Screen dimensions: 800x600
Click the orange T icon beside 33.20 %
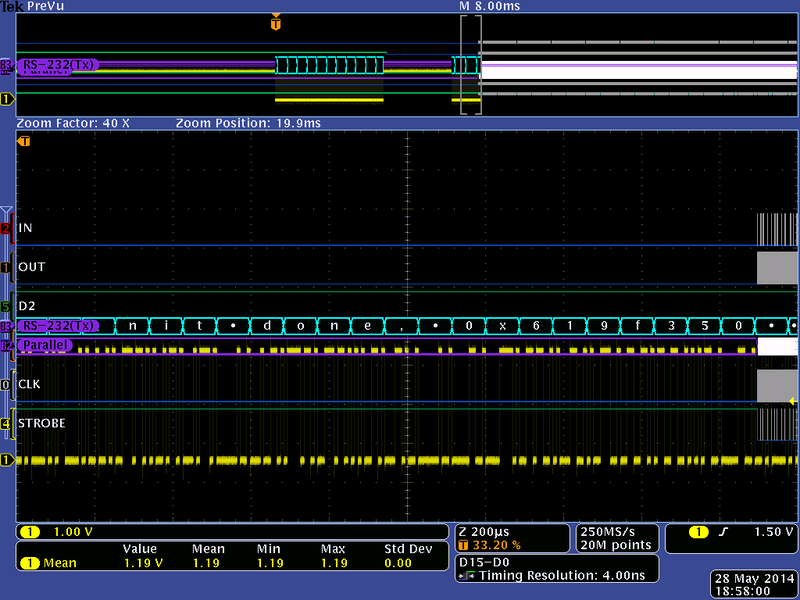click(463, 545)
